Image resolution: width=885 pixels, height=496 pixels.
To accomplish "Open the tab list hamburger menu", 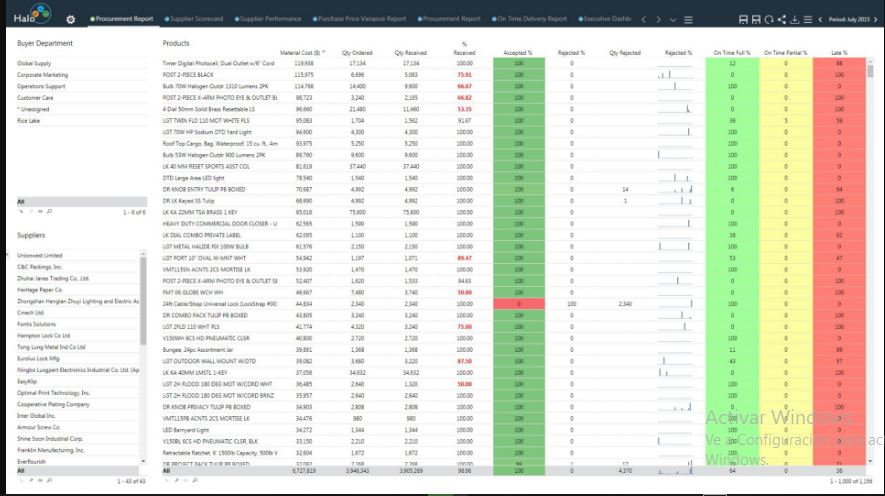I will click(x=689, y=20).
